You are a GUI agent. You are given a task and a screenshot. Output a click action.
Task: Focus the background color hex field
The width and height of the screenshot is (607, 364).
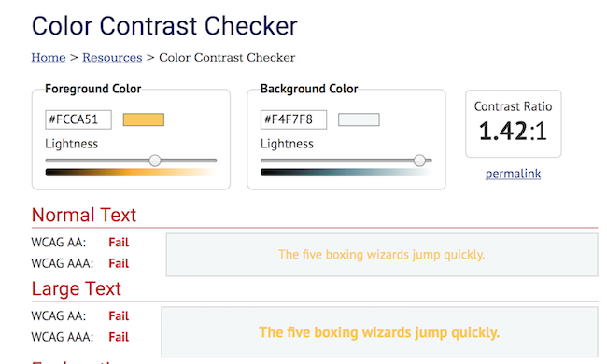(293, 119)
